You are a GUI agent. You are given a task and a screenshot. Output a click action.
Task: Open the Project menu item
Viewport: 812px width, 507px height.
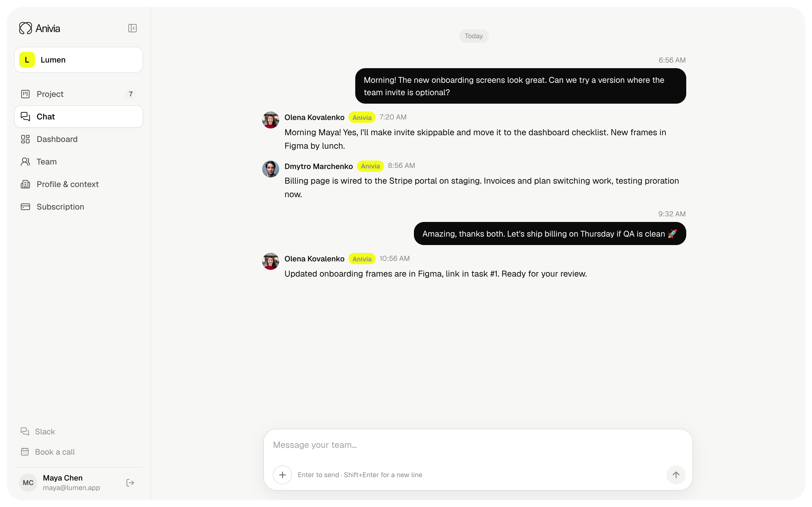(78, 94)
